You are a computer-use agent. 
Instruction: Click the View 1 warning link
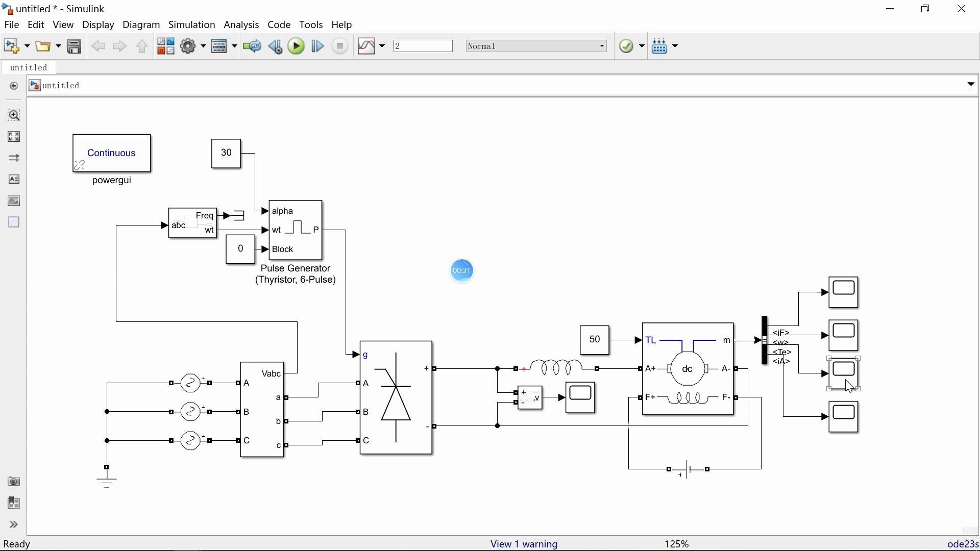[524, 544]
